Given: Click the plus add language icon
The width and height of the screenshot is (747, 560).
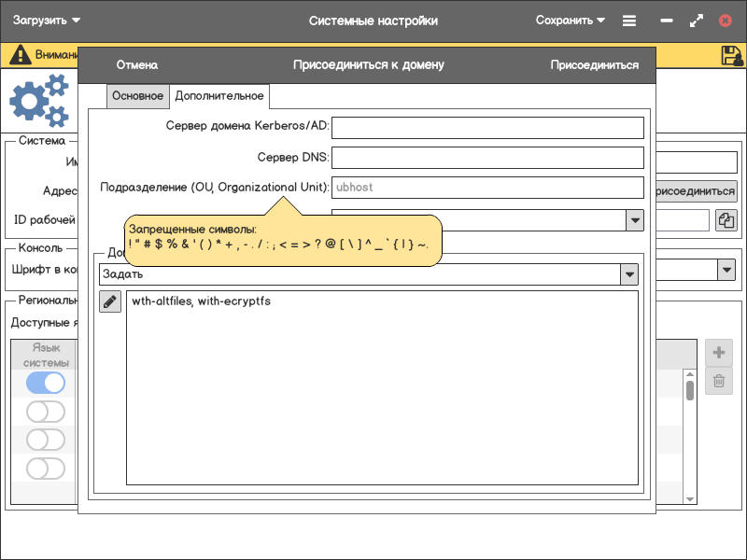Looking at the screenshot, I should 718,353.
